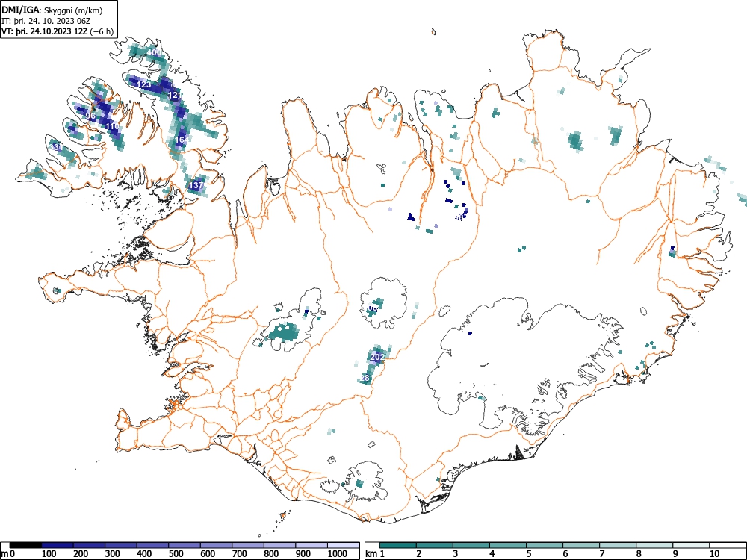Click the '700' tick in the meter legend
747x560 pixels.
point(240,554)
